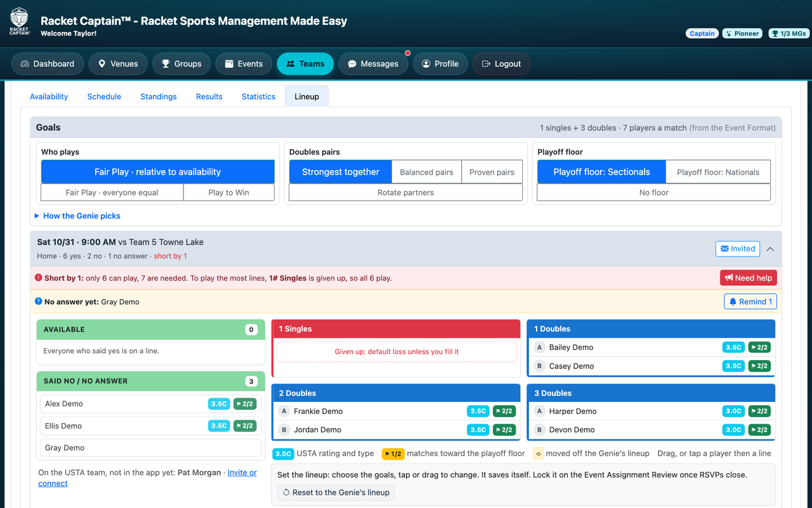This screenshot has width=812, height=508.
Task: Select Harper Demo in 3 Doubles
Action: pyautogui.click(x=652, y=411)
